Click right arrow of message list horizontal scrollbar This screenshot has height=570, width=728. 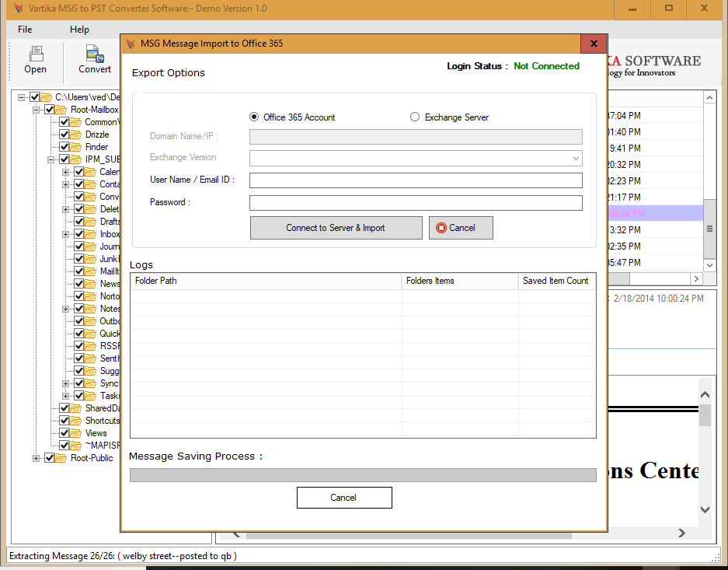pos(696,278)
